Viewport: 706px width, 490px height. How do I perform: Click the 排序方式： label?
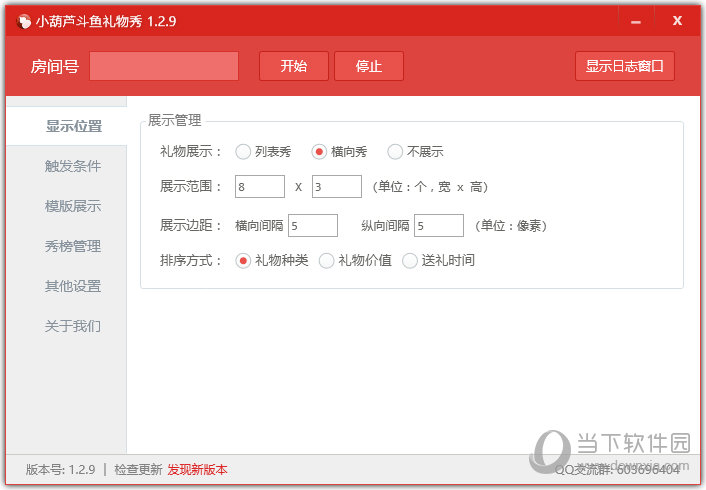click(x=191, y=260)
